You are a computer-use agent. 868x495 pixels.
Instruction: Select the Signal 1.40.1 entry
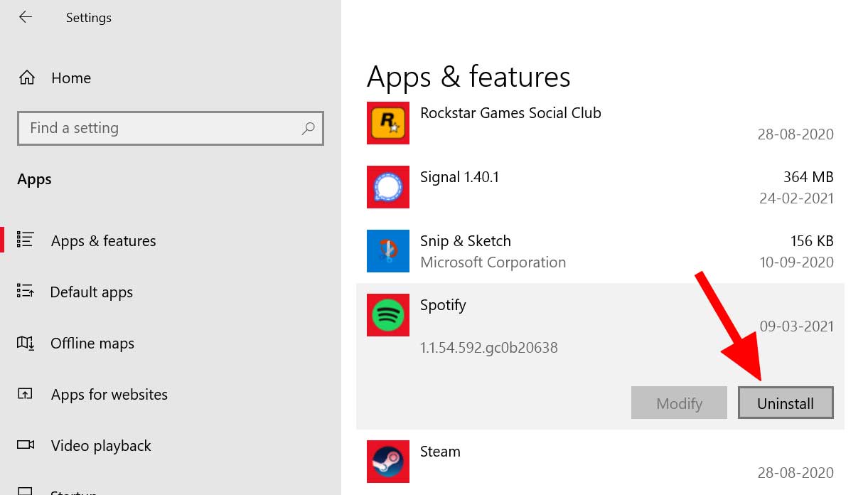coord(460,176)
